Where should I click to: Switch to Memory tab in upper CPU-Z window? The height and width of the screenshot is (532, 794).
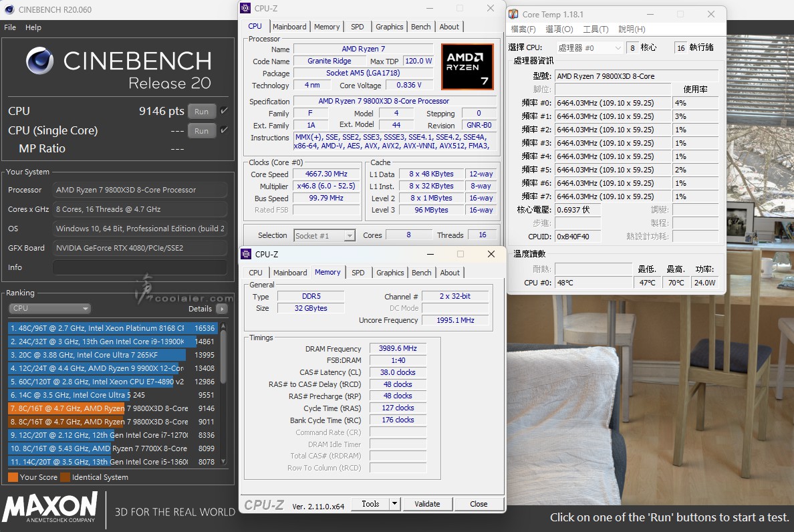click(327, 27)
